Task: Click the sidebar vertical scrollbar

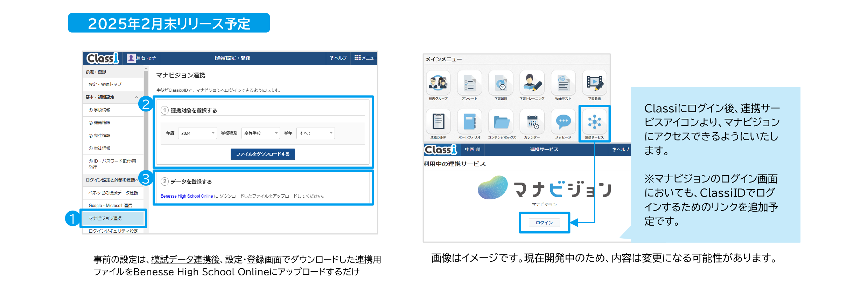Action: point(146,140)
